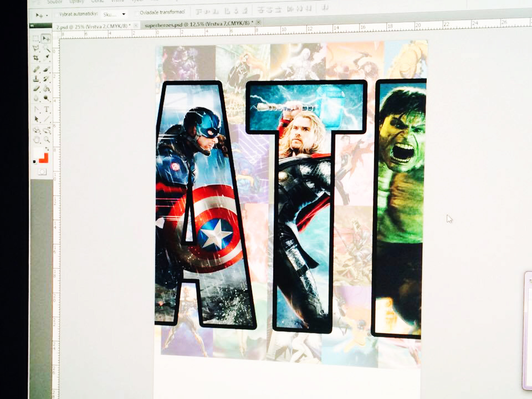Click the Distribute bottom edges icon

279,8
